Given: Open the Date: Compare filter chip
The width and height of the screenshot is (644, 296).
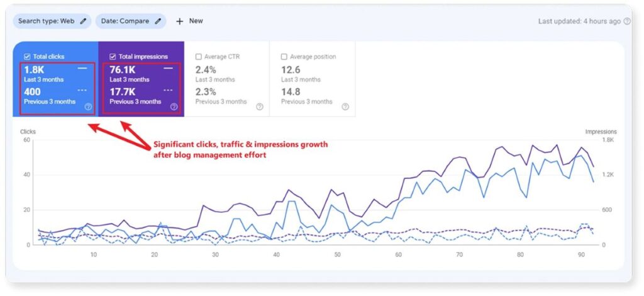Looking at the screenshot, I should 126,21.
